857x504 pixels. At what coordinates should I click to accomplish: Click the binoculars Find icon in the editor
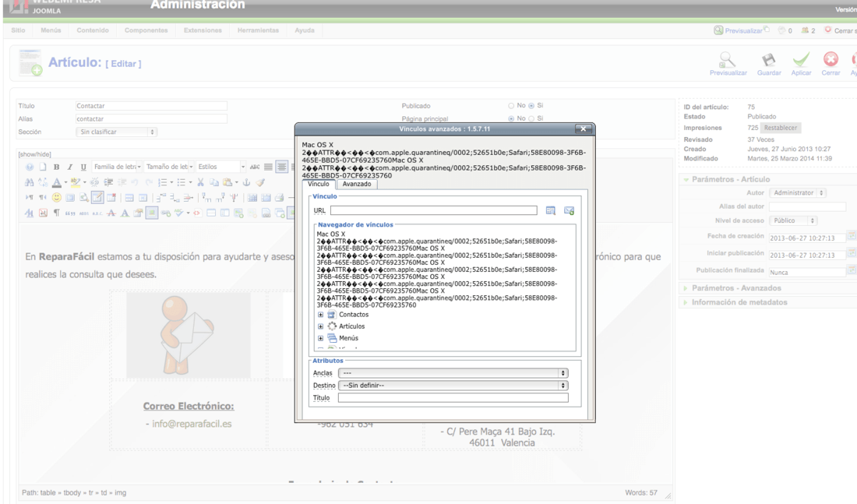click(x=30, y=182)
